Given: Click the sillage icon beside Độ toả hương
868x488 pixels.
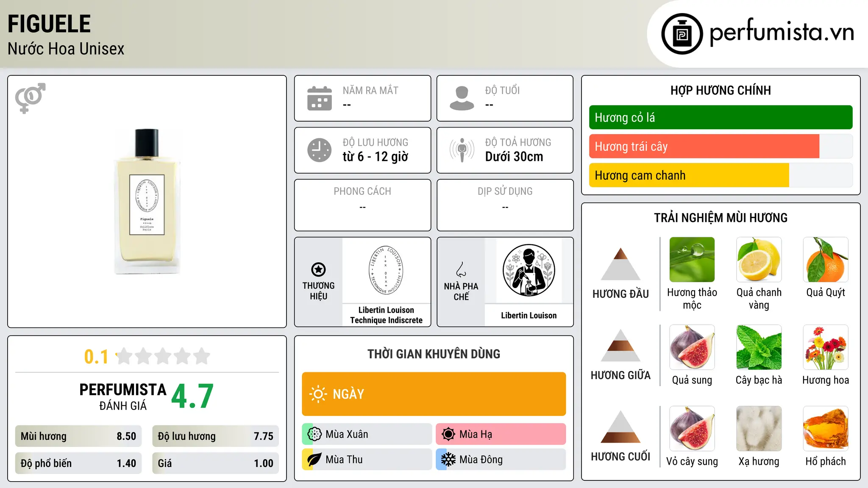Looking at the screenshot, I should pos(462,150).
